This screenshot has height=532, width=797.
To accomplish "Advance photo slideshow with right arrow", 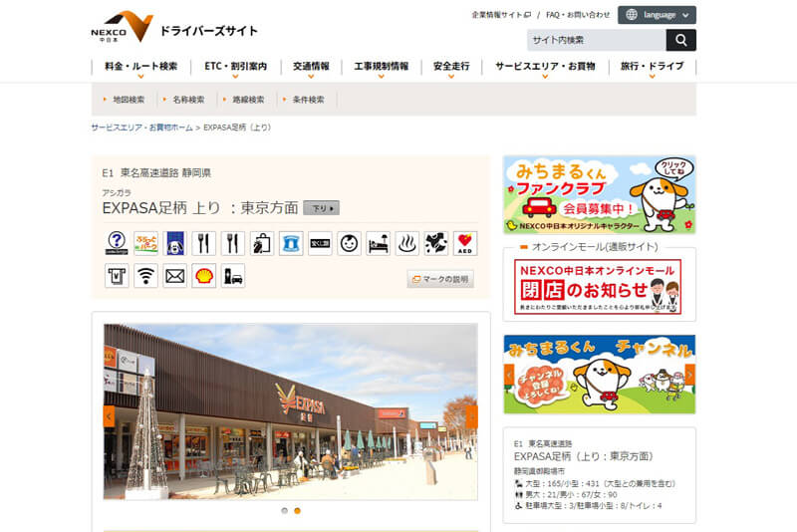I will click(472, 415).
